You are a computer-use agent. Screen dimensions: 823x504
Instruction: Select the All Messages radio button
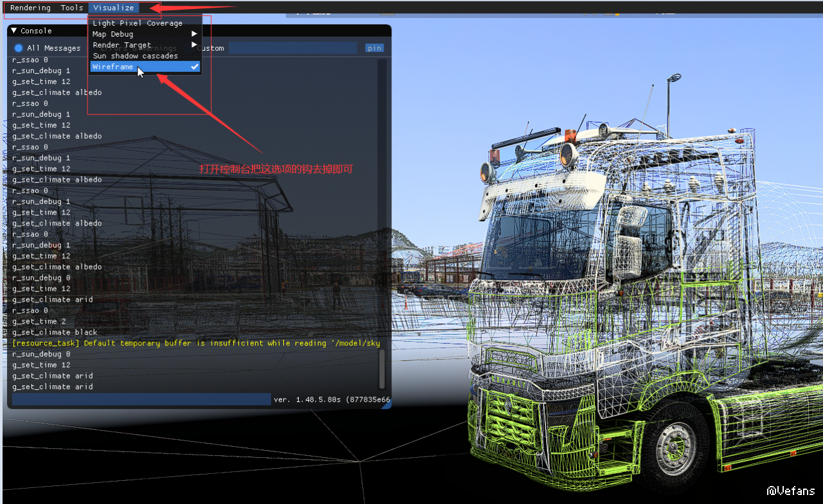19,48
